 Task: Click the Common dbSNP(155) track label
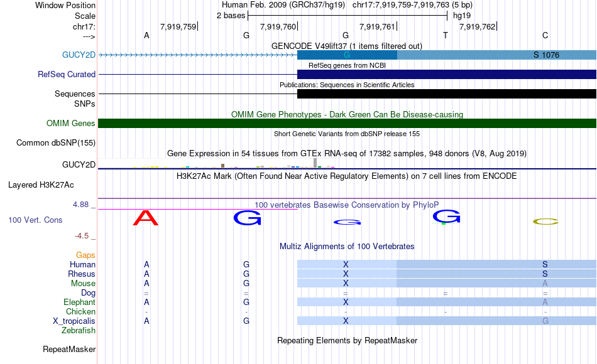(55, 142)
